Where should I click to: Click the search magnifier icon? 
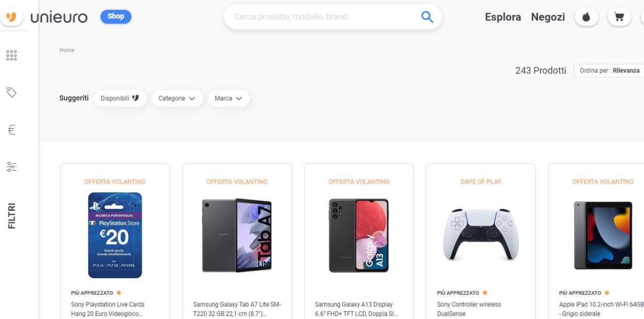point(427,17)
